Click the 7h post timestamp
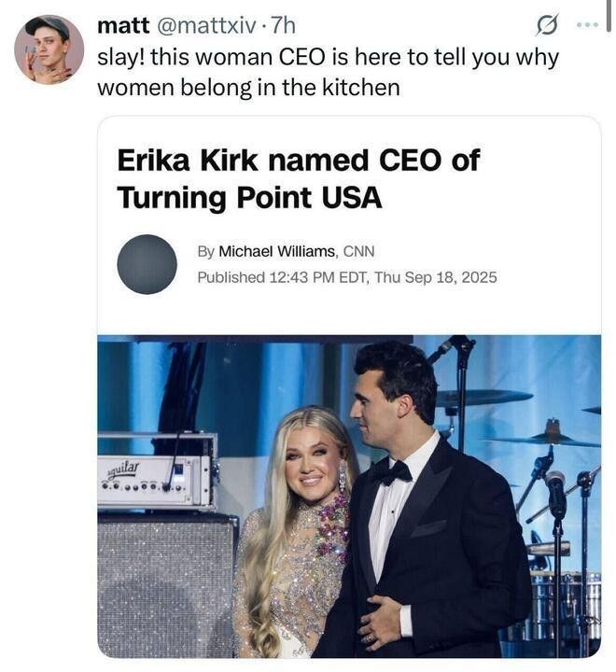 284,25
